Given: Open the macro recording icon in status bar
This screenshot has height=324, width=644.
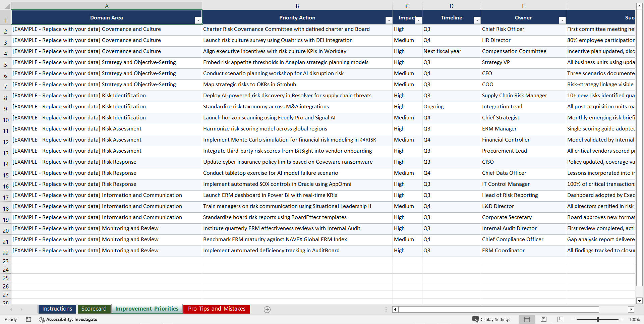Looking at the screenshot, I should click(28, 319).
